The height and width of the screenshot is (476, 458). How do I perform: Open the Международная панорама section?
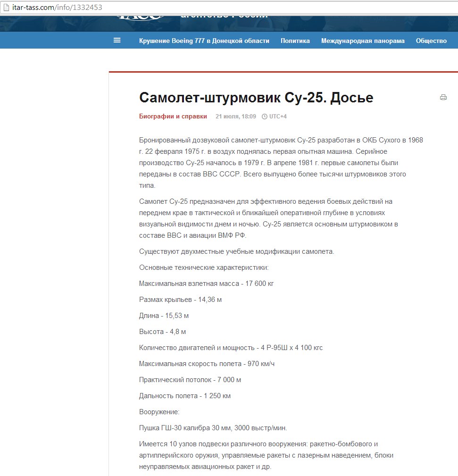point(362,41)
